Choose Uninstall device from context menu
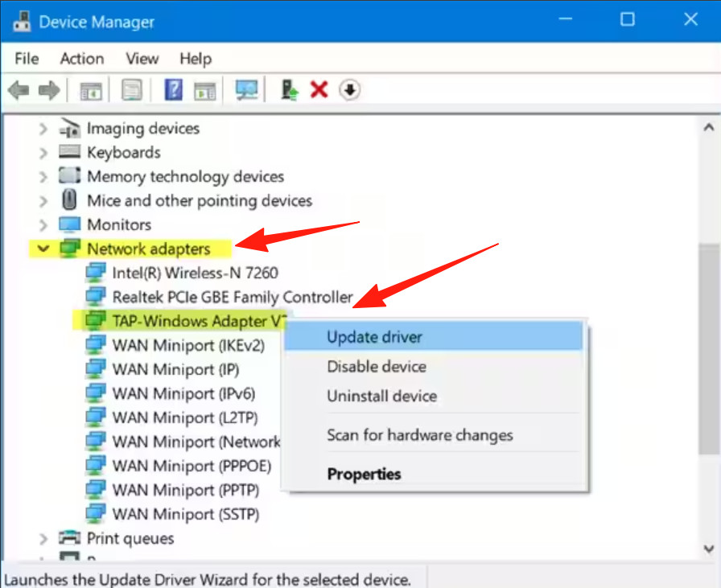 pyautogui.click(x=433, y=396)
